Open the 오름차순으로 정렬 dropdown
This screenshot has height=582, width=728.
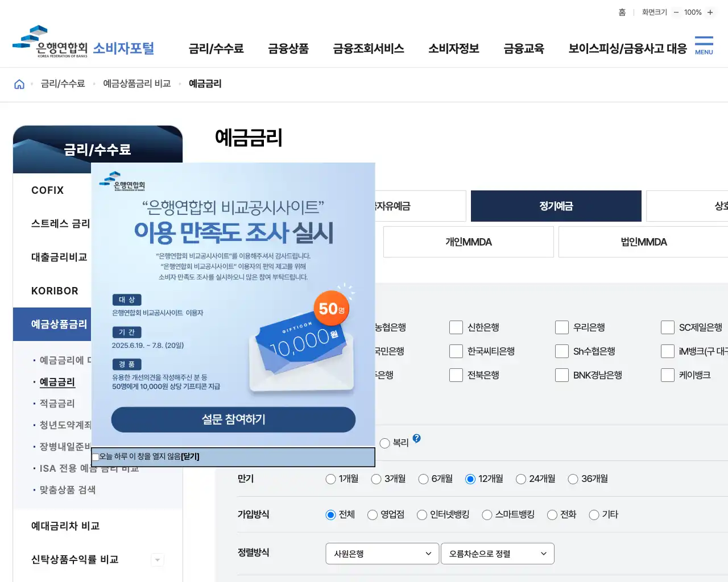click(x=498, y=554)
